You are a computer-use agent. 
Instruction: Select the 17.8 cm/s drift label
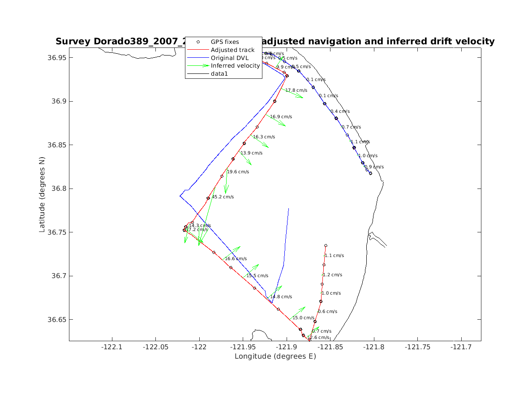(296, 90)
